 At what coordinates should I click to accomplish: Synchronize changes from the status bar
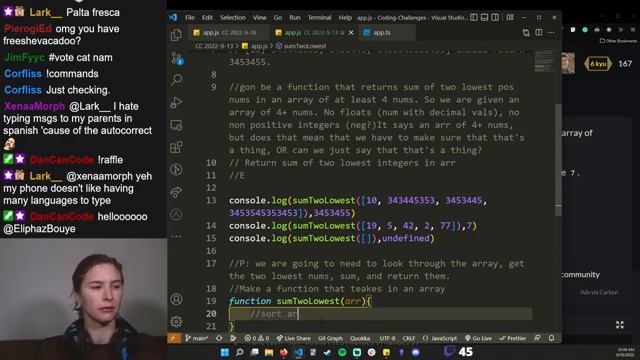tap(219, 338)
